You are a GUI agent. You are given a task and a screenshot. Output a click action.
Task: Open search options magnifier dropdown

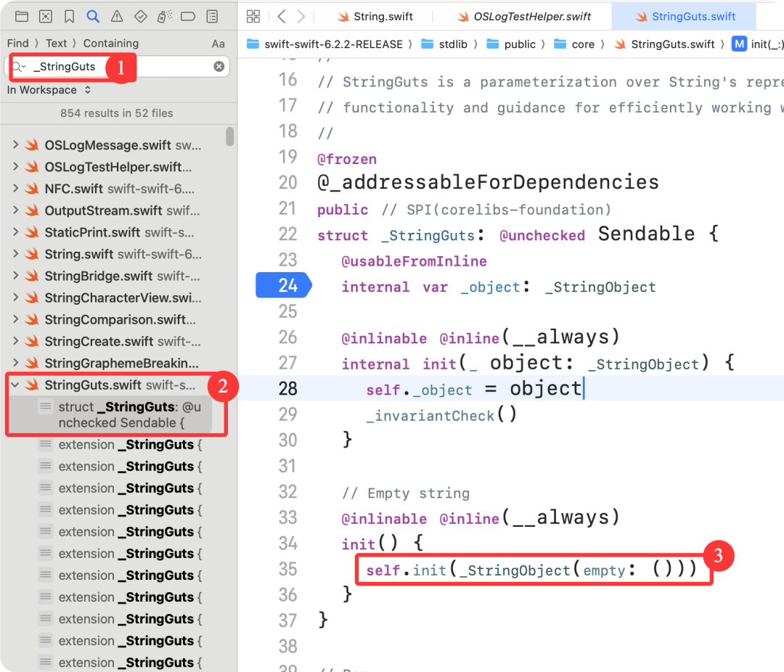click(19, 67)
